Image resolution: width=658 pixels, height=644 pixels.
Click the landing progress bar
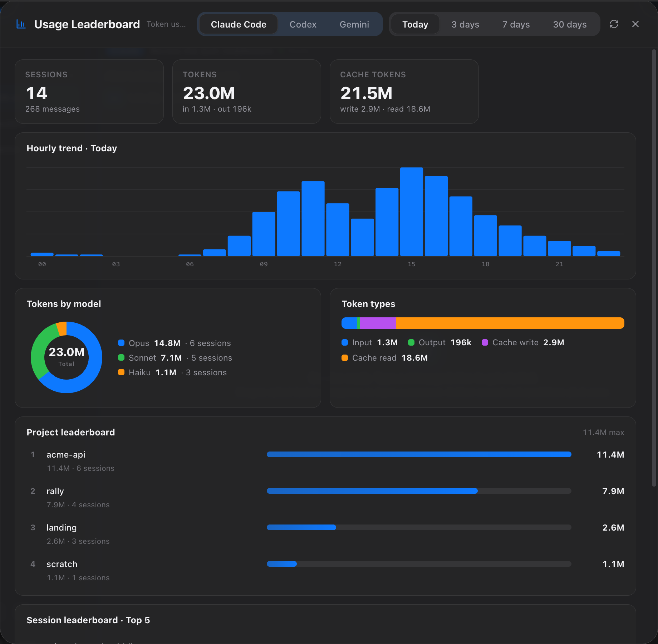pyautogui.click(x=419, y=527)
